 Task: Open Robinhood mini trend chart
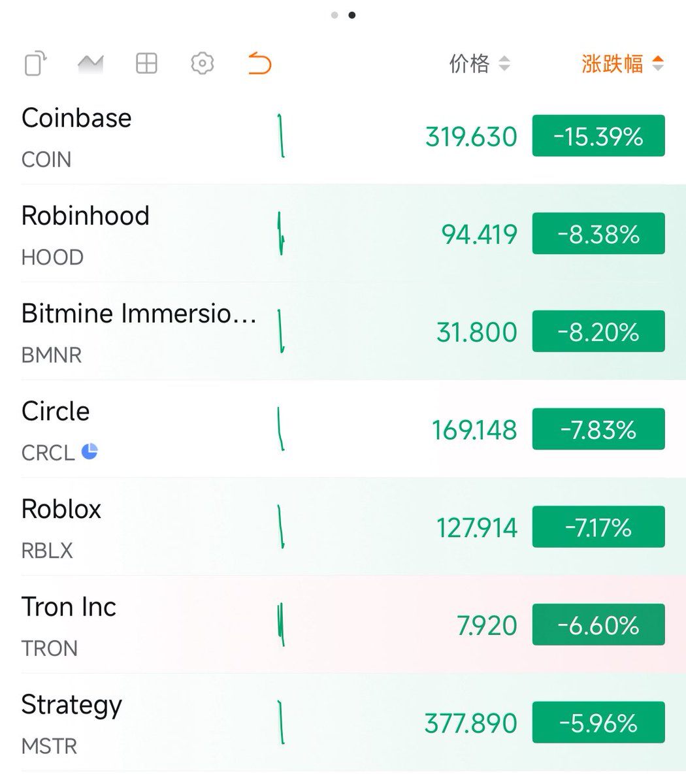[281, 233]
